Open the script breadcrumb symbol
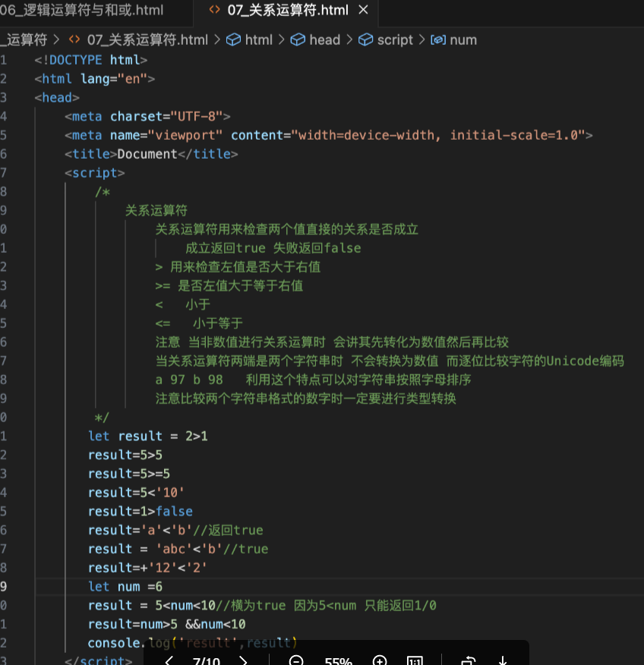The height and width of the screenshot is (665, 644). click(x=395, y=40)
